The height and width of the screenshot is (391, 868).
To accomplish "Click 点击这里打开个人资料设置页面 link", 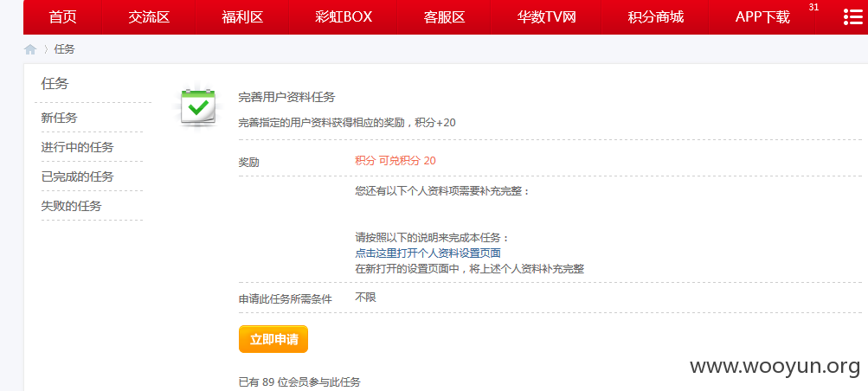I will (428, 253).
